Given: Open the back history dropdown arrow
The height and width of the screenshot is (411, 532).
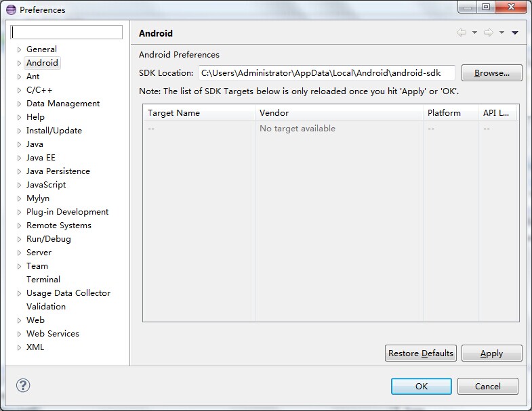Looking at the screenshot, I should pyautogui.click(x=474, y=33).
